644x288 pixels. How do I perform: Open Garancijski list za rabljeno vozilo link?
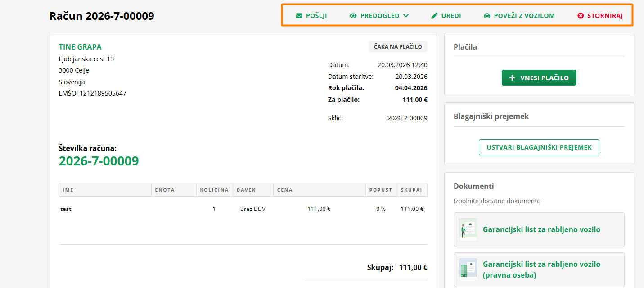pos(541,229)
